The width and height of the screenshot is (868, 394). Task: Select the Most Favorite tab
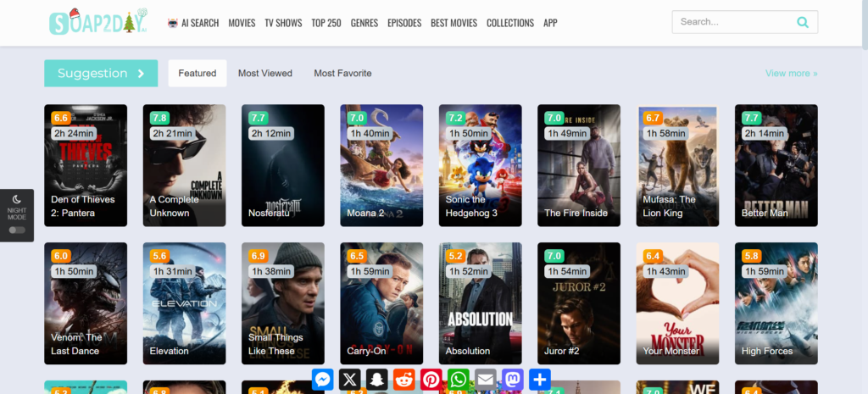pos(342,73)
